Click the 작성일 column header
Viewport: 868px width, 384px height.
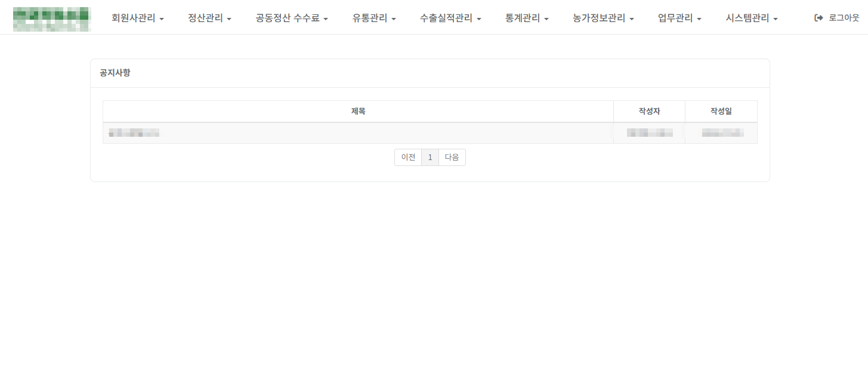(x=721, y=112)
